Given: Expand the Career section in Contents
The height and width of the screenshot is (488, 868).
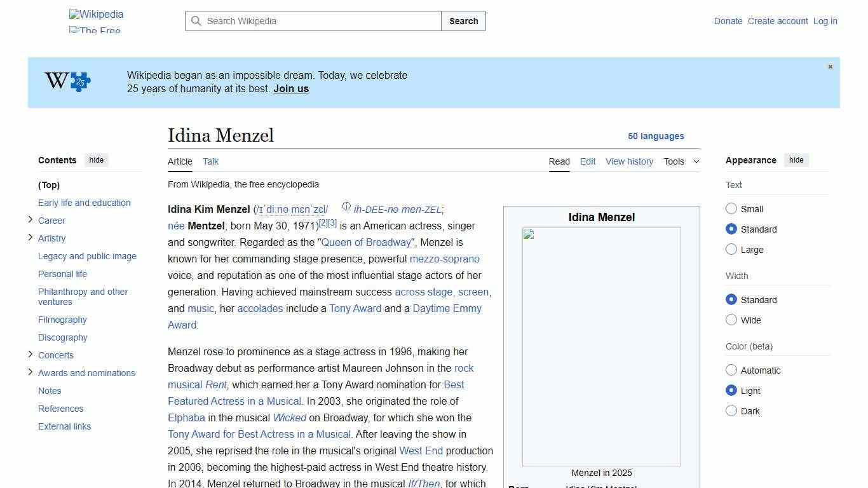Looking at the screenshot, I should 30,219.
